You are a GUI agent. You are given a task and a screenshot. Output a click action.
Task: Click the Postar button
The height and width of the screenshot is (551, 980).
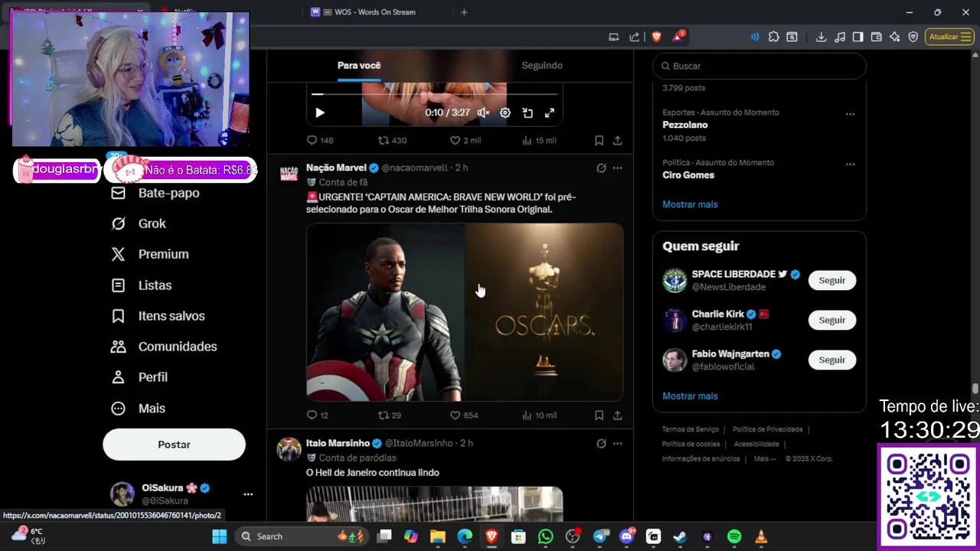point(174,445)
